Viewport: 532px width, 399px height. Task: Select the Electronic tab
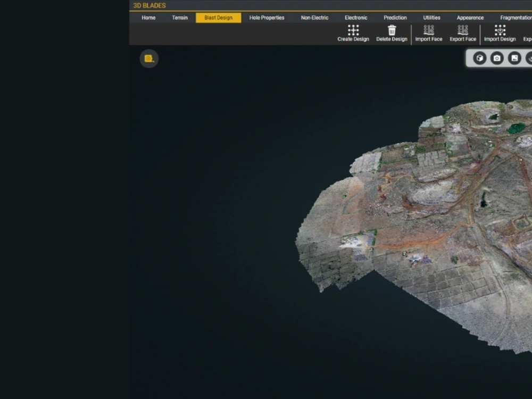pyautogui.click(x=355, y=18)
